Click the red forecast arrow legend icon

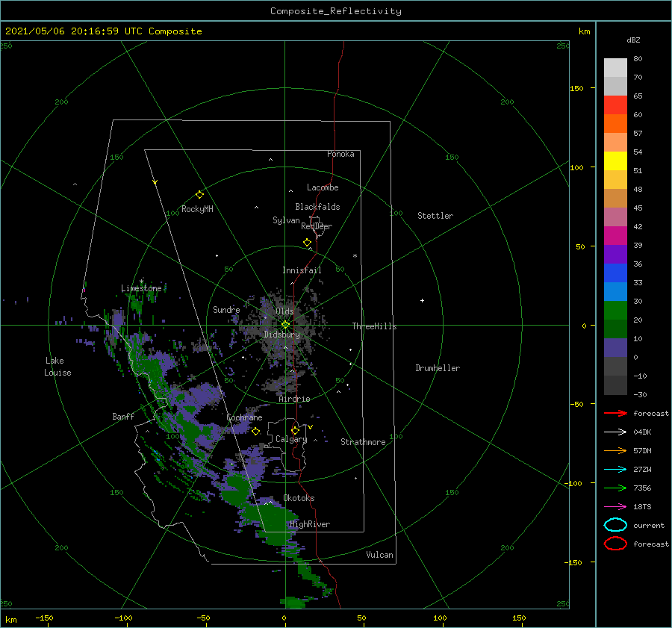tap(615, 413)
